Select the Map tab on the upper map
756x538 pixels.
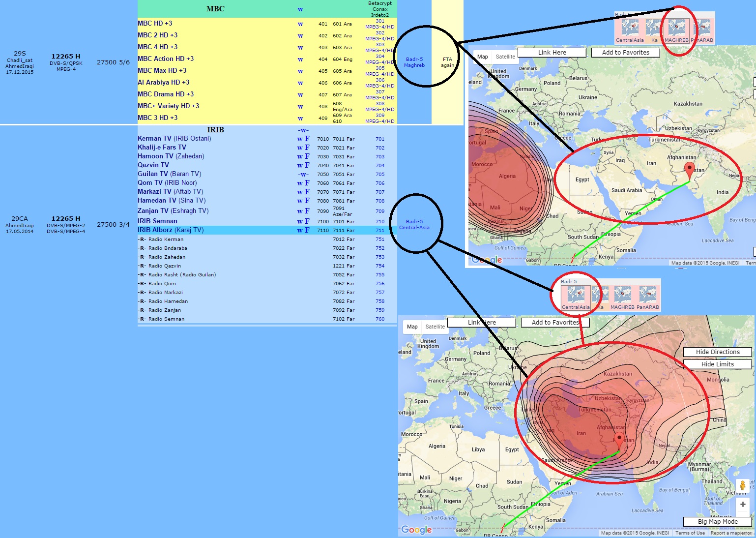tap(483, 57)
